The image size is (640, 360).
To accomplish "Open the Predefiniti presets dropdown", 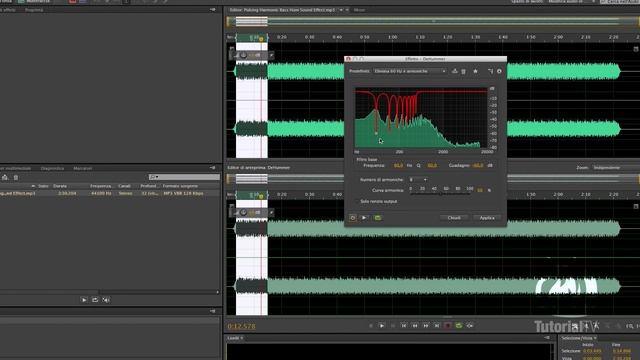I will 410,71.
